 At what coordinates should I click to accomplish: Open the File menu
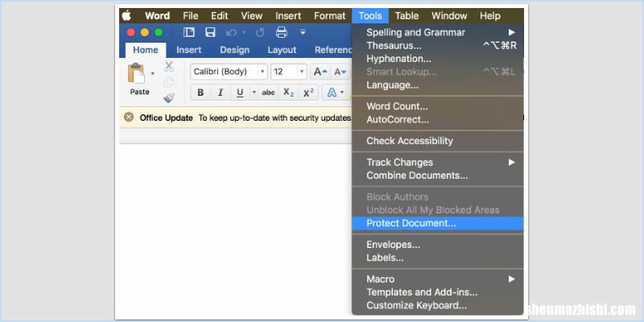(x=191, y=16)
